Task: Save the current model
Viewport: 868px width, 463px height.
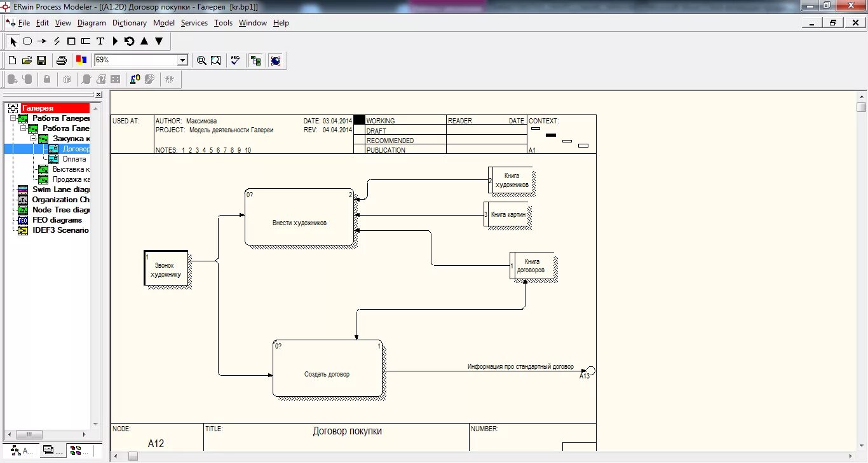Action: [41, 60]
